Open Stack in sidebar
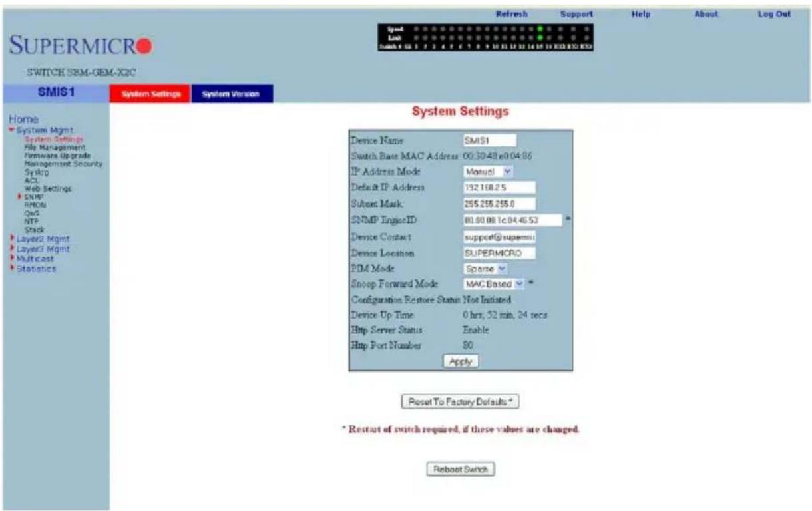Image resolution: width=812 pixels, height=511 pixels. 34,229
